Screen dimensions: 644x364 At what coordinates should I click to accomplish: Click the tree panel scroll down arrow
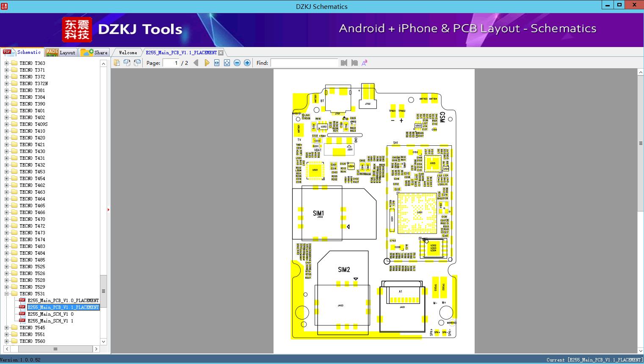coord(103,341)
